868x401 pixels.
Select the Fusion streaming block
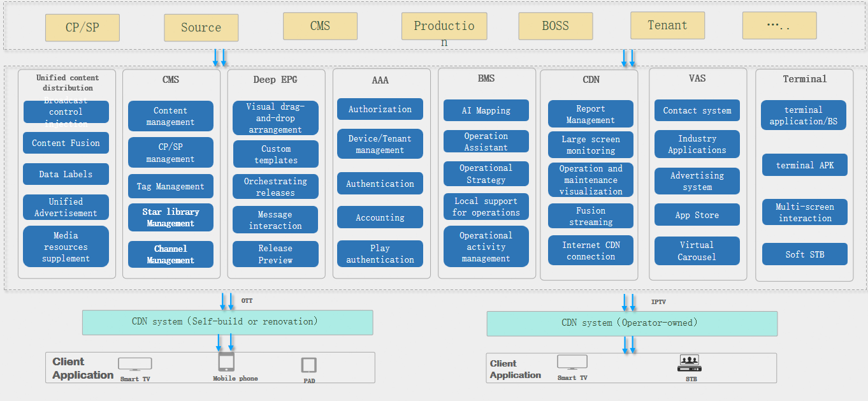pos(591,216)
